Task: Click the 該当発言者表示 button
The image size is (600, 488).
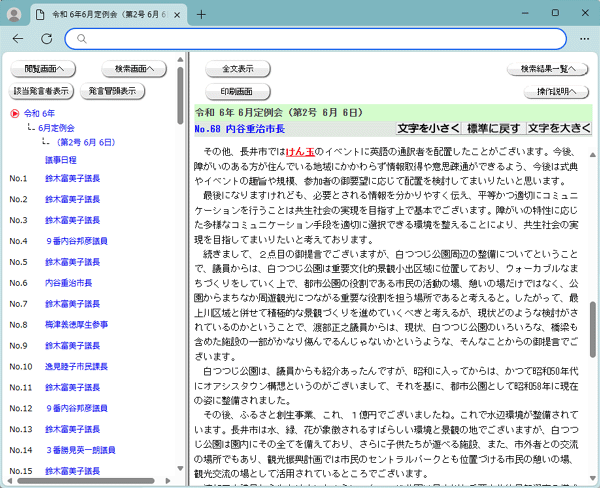Action: [x=41, y=91]
